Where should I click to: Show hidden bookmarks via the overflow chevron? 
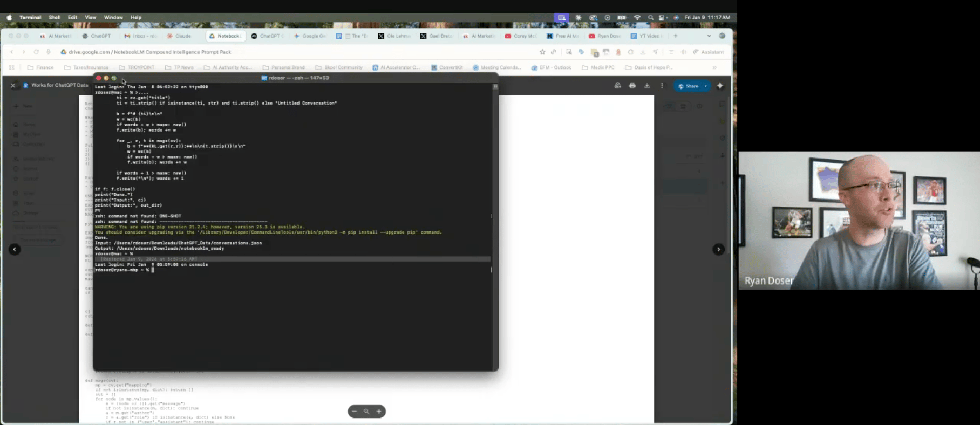tap(714, 67)
